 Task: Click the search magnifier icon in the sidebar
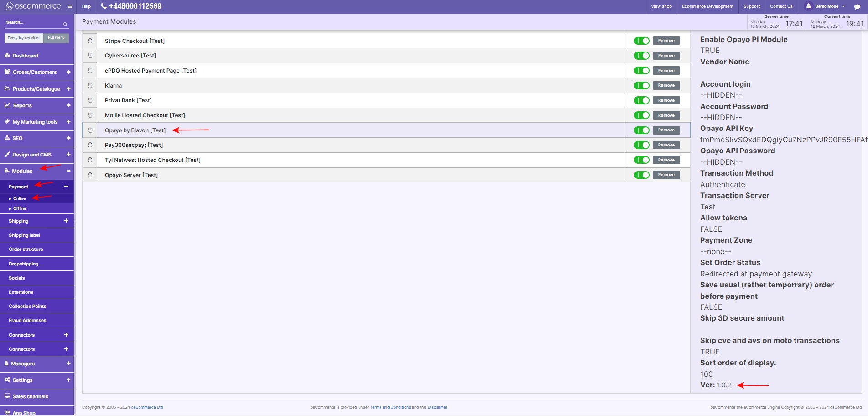pyautogui.click(x=65, y=24)
